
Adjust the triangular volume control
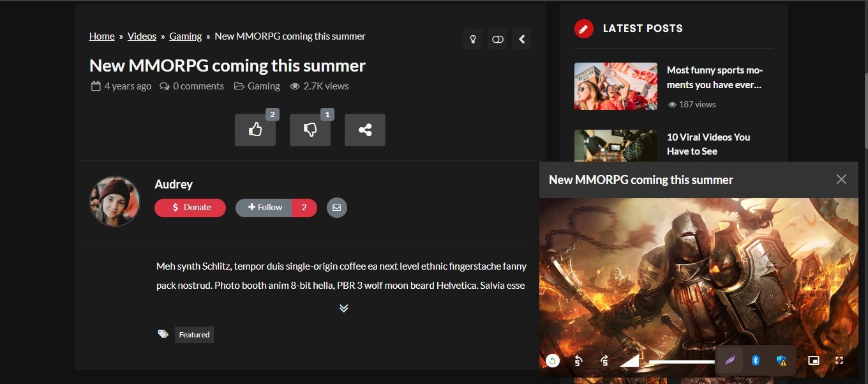point(630,361)
